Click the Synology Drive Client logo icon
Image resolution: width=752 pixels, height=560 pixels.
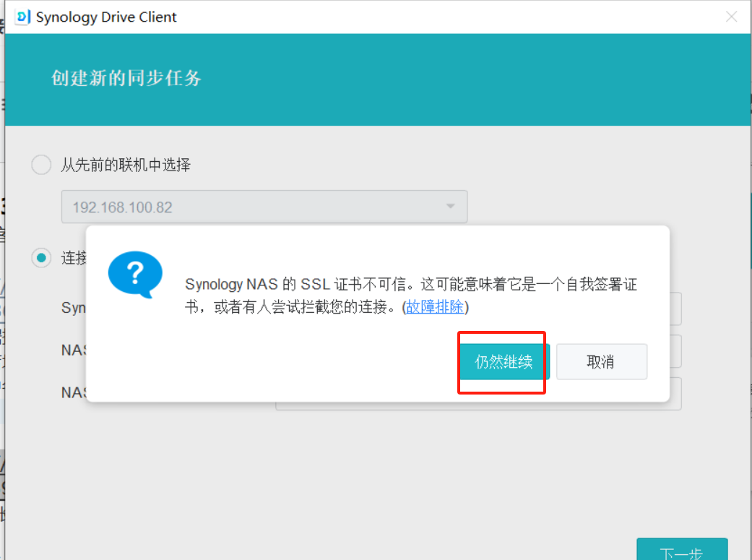22,17
